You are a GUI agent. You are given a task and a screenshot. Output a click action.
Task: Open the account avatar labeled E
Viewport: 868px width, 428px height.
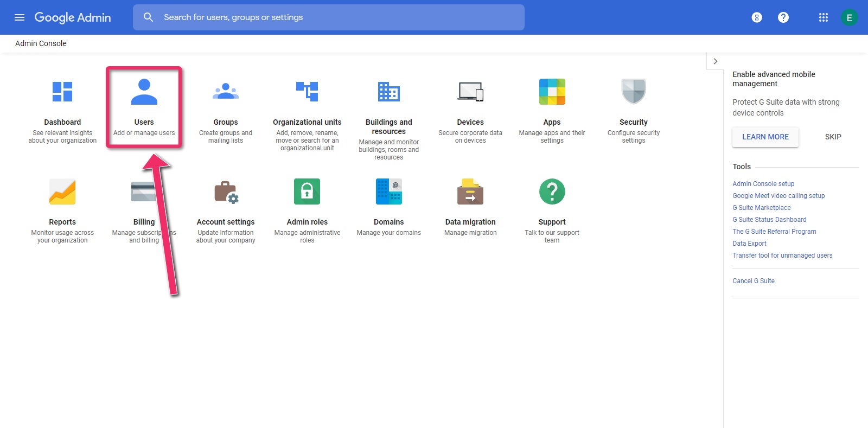[849, 17]
